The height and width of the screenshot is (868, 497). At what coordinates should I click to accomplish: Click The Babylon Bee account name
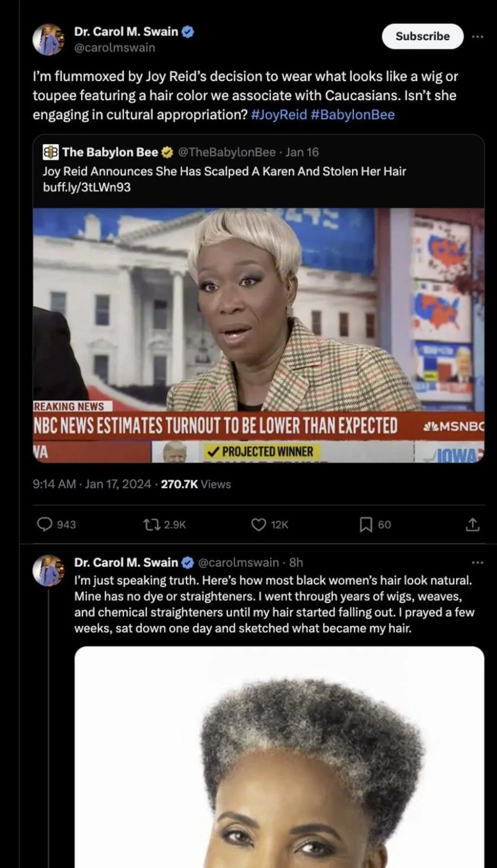(110, 152)
